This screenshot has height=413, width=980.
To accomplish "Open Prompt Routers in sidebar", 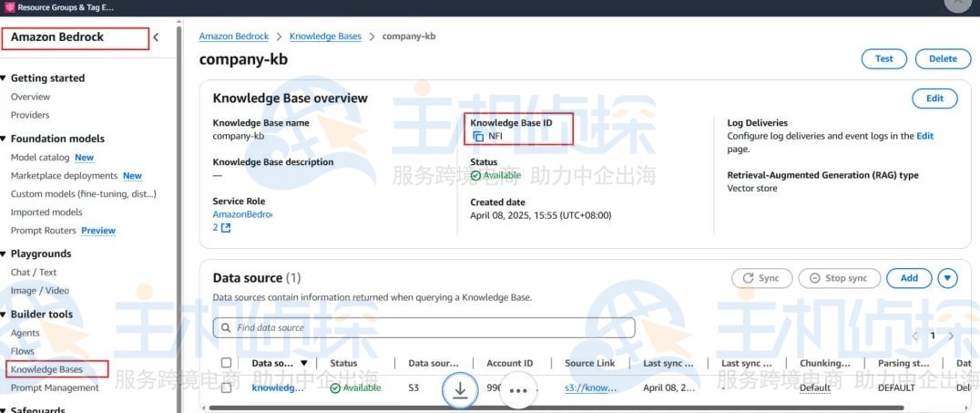I will [43, 231].
